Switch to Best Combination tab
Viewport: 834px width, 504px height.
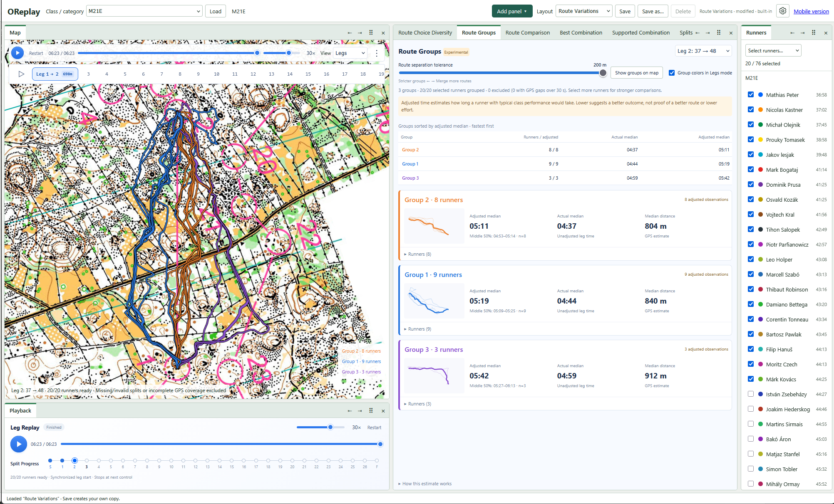(581, 33)
